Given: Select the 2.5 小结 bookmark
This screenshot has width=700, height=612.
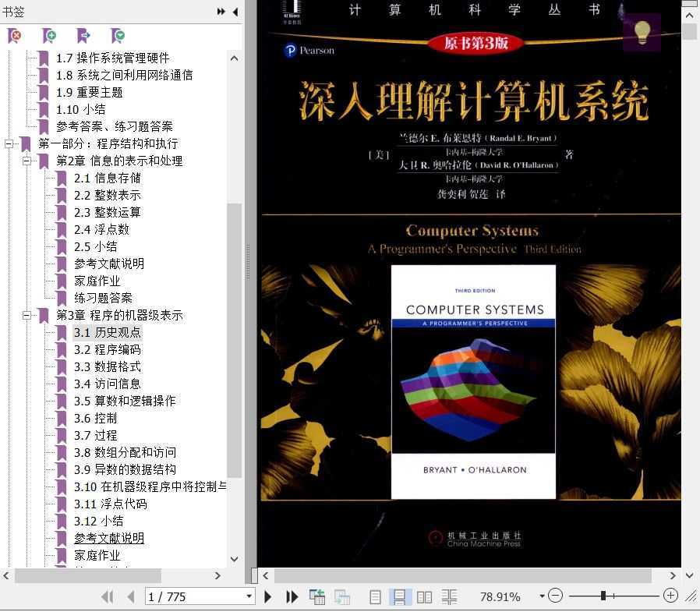Looking at the screenshot, I should click(96, 246).
